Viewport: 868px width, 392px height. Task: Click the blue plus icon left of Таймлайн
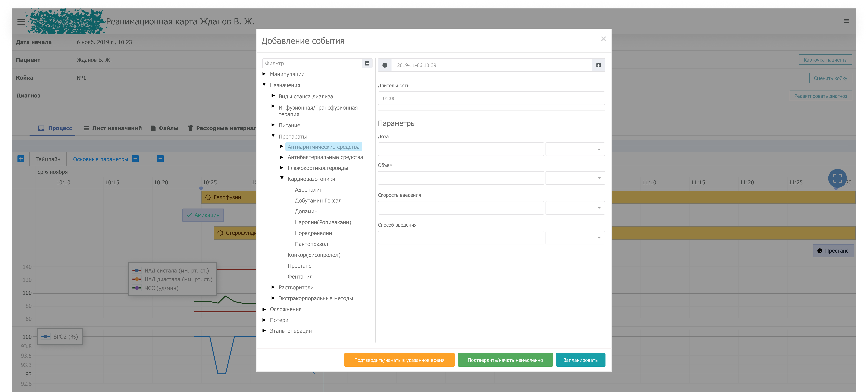click(x=21, y=159)
